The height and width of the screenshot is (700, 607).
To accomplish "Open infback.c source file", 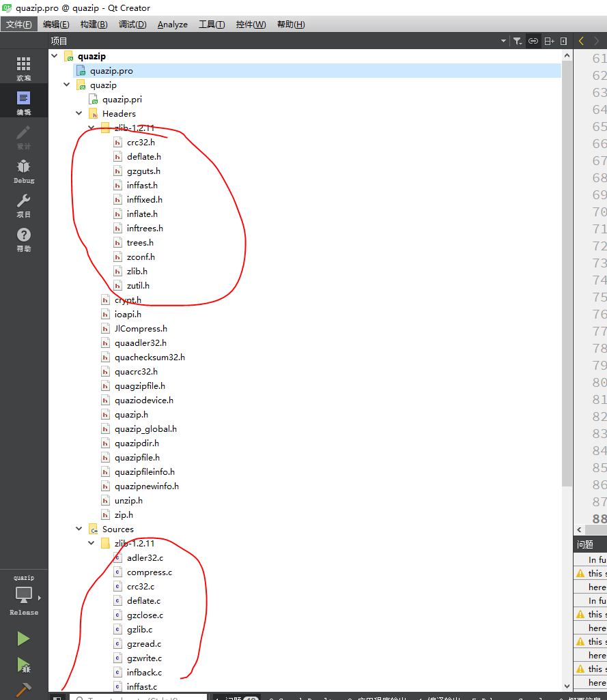I will (144, 672).
